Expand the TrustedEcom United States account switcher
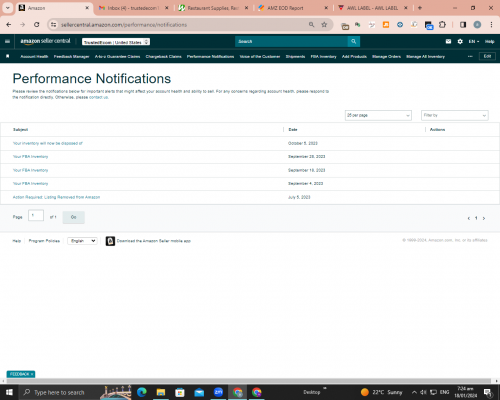The image size is (500, 400). click(116, 42)
